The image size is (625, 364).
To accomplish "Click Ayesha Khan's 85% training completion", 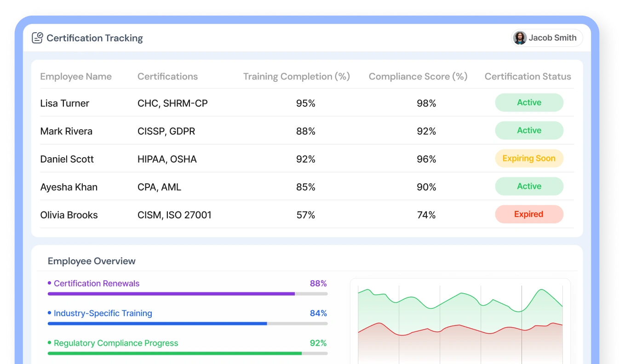I will [x=306, y=187].
